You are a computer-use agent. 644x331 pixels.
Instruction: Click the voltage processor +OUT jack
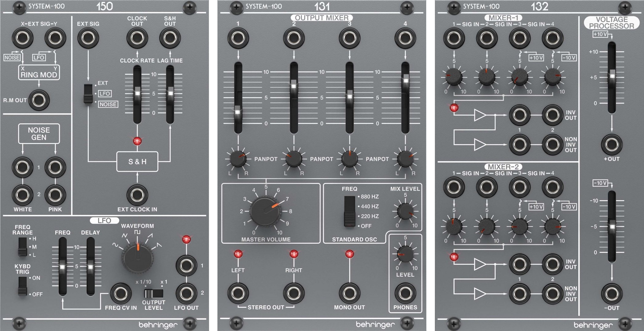(611, 144)
